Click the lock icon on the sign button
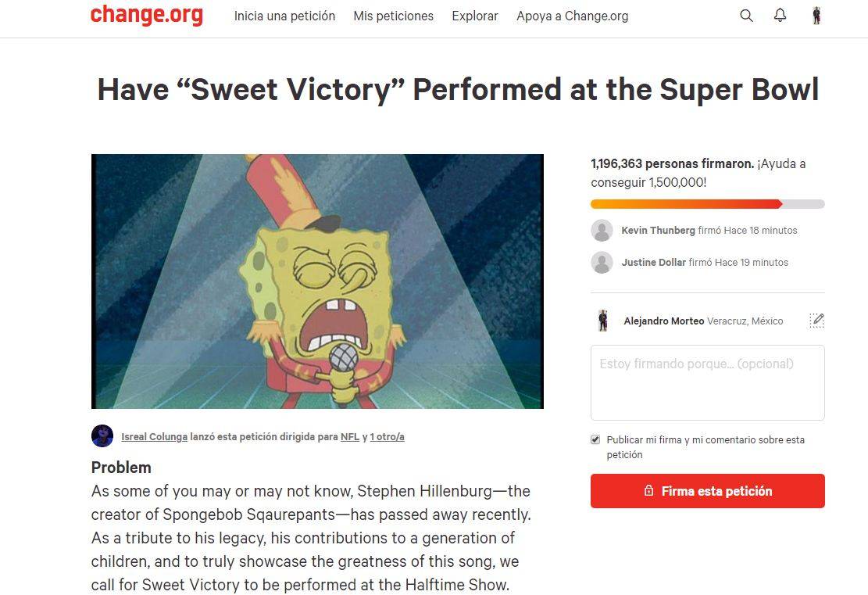 [648, 491]
